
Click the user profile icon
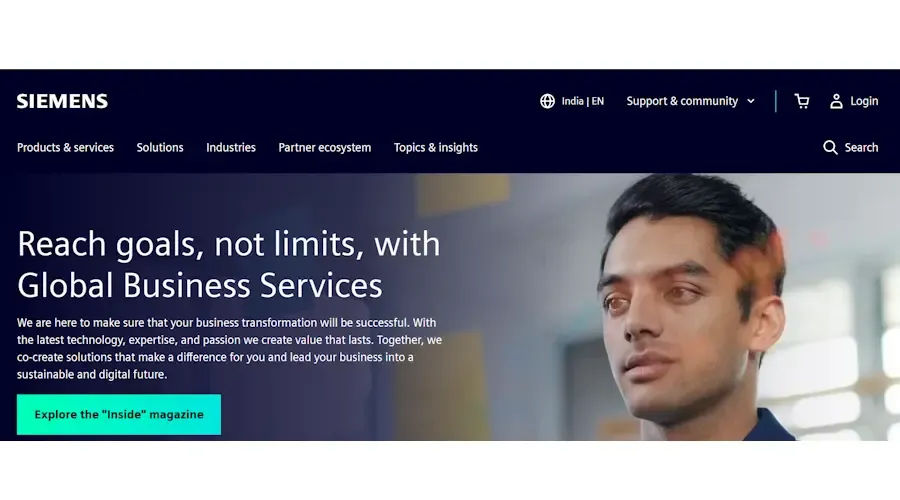coord(836,101)
